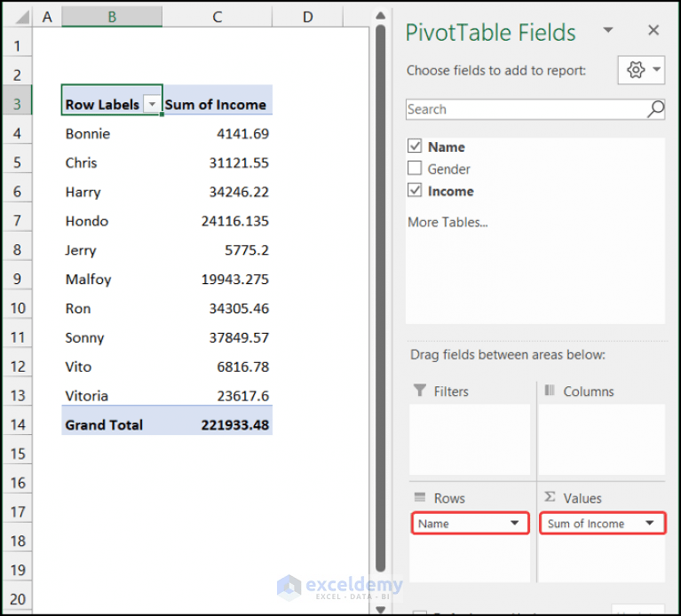This screenshot has height=616, width=681.
Task: Open the Row Labels filter dropdown
Action: click(x=152, y=104)
